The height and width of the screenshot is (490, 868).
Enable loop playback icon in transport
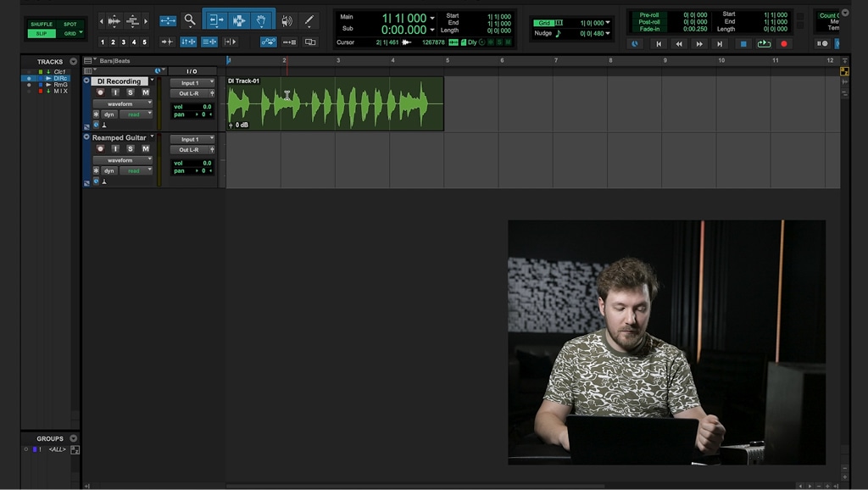(x=764, y=44)
